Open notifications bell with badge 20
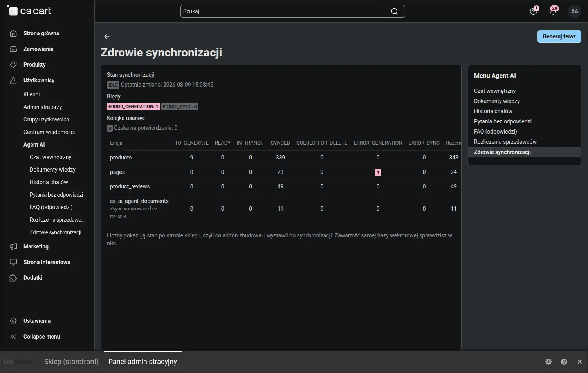The width and height of the screenshot is (588, 373). pos(554,11)
